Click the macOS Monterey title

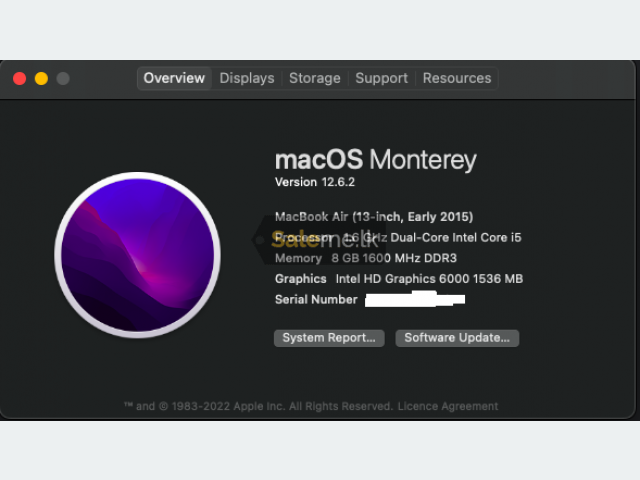376,160
